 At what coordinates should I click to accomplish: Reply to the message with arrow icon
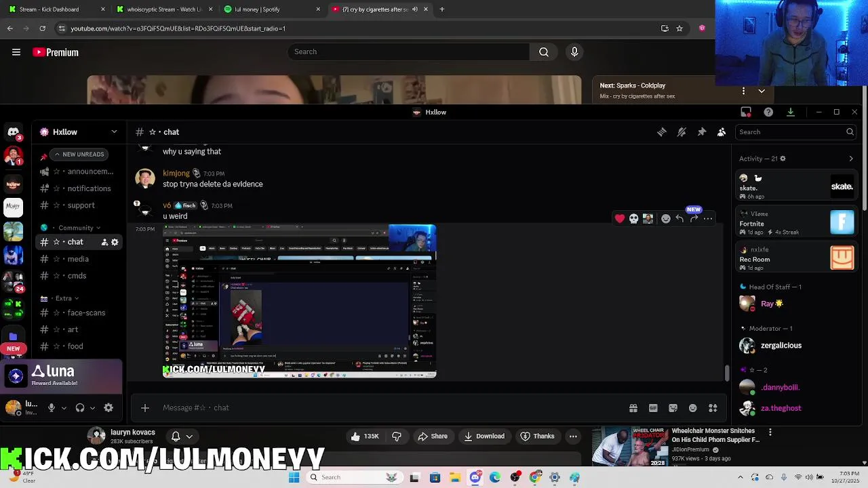click(x=679, y=219)
